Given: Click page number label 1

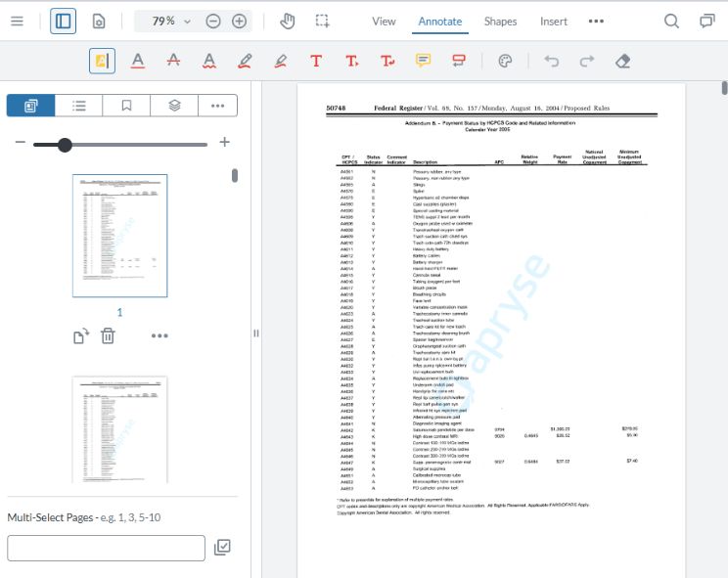Looking at the screenshot, I should (119, 312).
